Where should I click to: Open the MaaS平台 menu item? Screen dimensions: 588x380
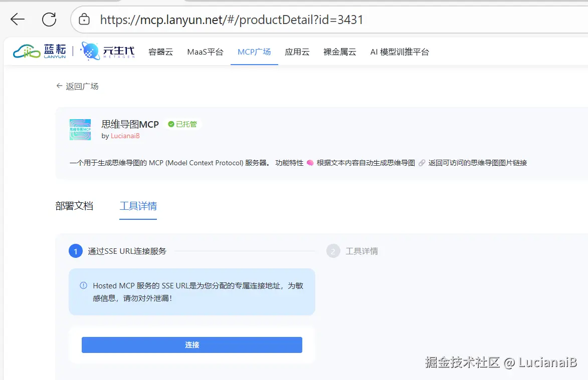(205, 52)
